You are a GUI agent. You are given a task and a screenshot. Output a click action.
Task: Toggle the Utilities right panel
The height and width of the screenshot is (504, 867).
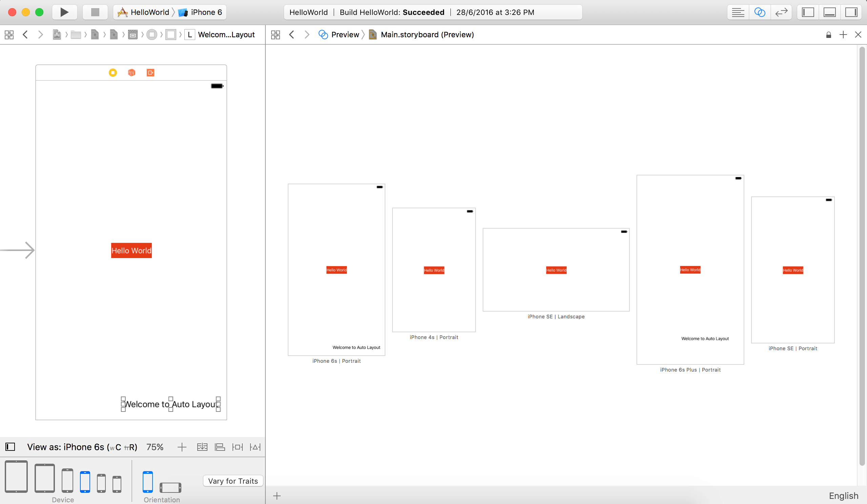tap(851, 13)
